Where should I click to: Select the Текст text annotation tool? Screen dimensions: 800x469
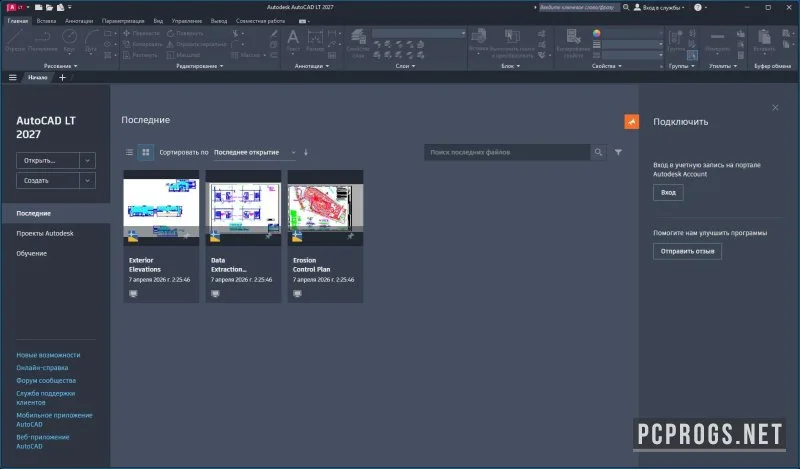(x=293, y=41)
